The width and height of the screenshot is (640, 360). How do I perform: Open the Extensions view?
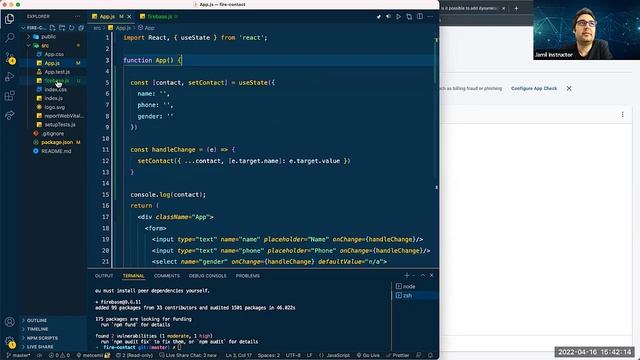[9, 96]
